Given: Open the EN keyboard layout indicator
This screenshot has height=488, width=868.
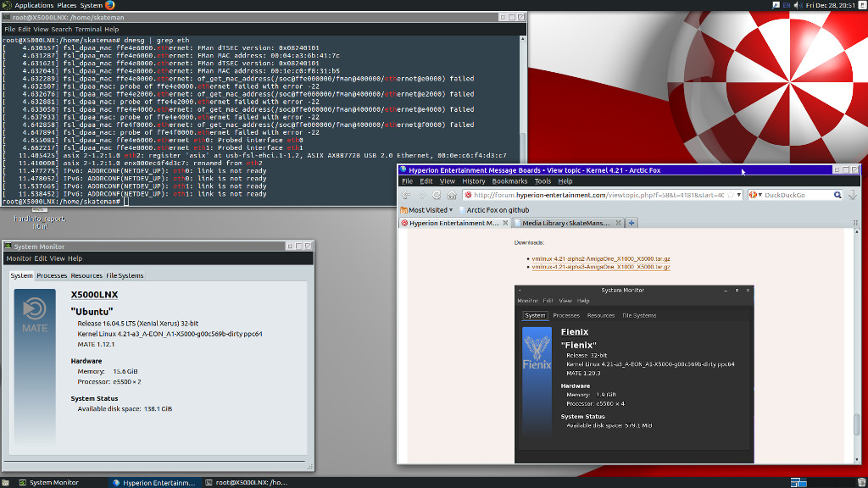Looking at the screenshot, I should click(787, 5).
